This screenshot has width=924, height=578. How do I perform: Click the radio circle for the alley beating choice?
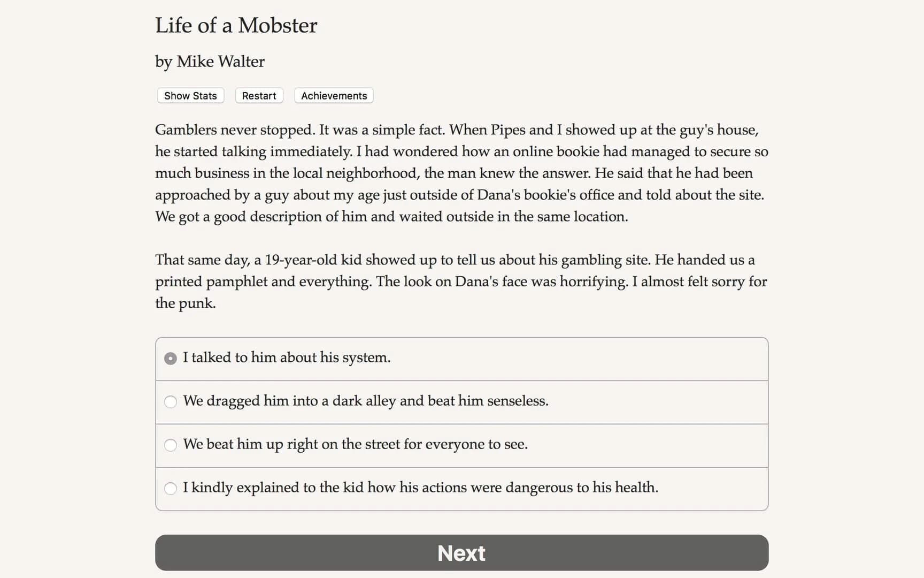pos(170,401)
